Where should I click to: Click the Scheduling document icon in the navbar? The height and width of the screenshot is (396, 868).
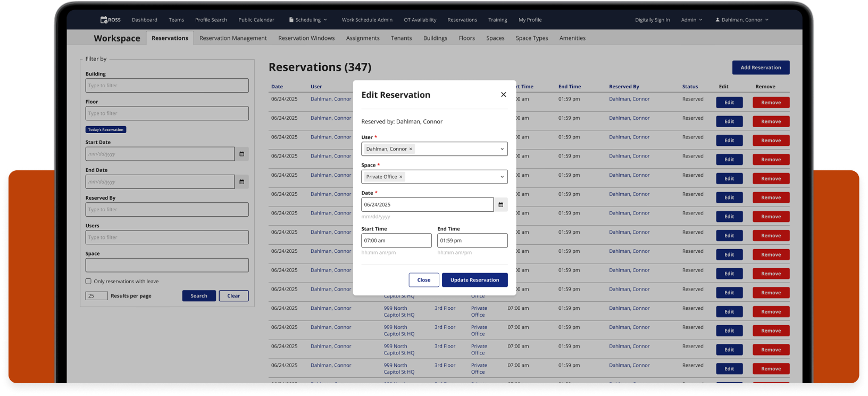coord(291,20)
